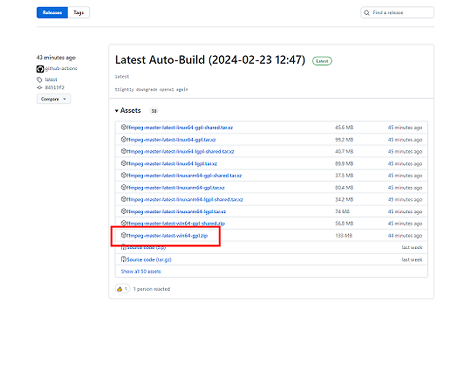Viewport: 470px width, 392px height.
Task: Click package icon of linux64-gpl.tar.xz
Action: point(123,139)
